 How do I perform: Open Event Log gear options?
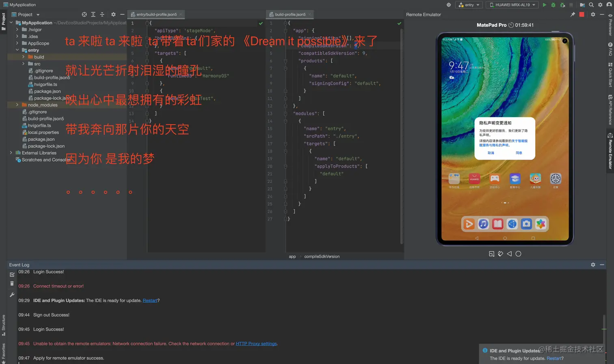click(x=593, y=265)
